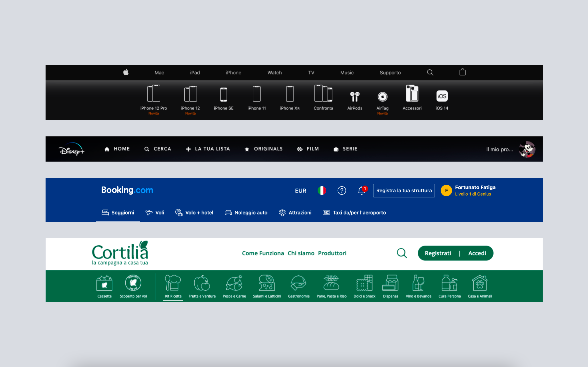Open the iPad menu item
The image size is (588, 367).
tap(195, 73)
